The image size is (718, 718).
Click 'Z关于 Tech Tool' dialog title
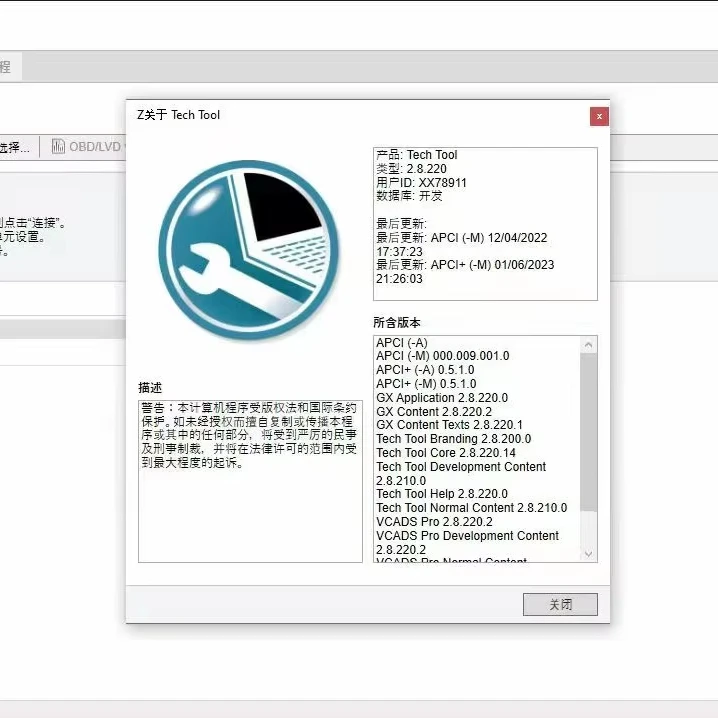pyautogui.click(x=179, y=114)
